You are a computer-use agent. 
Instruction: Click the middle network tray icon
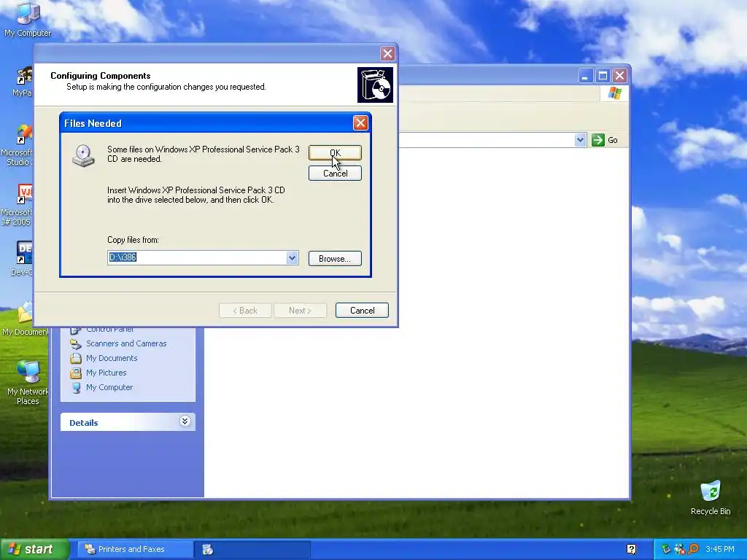680,549
